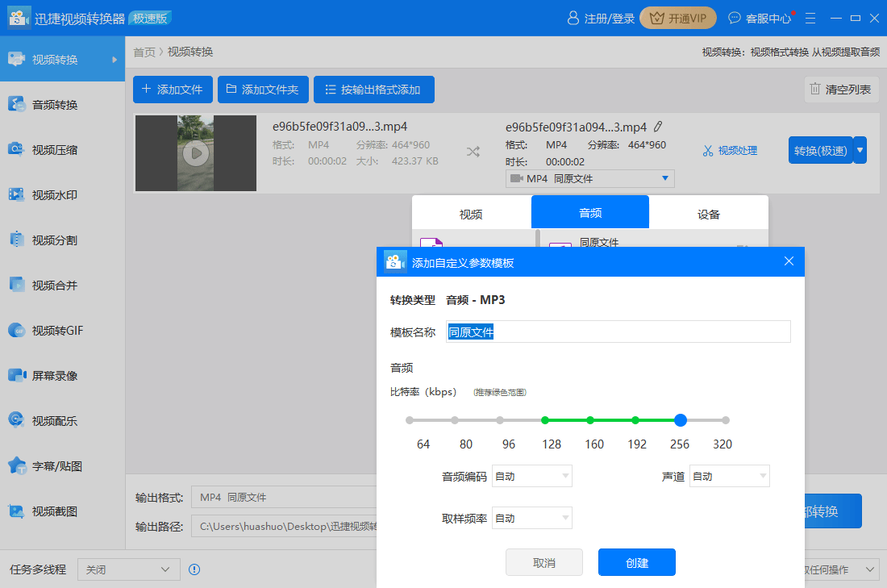This screenshot has height=588, width=887.
Task: Switch to the Device (设备) format tab
Action: point(708,214)
